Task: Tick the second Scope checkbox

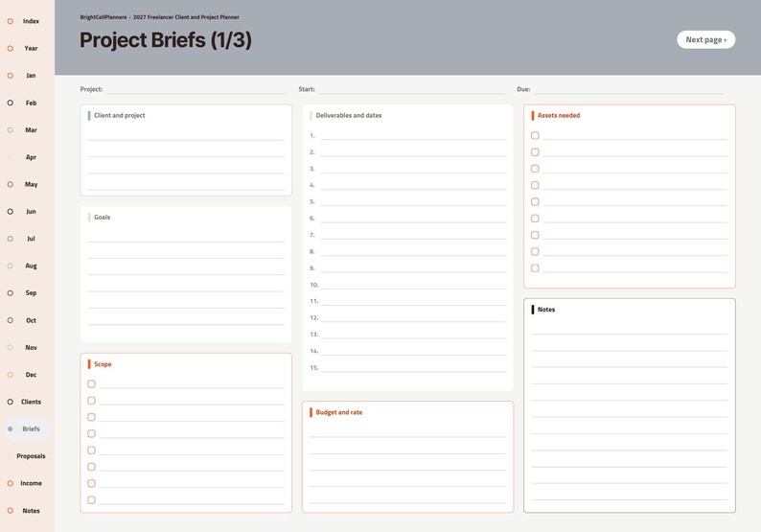Action: (x=91, y=401)
